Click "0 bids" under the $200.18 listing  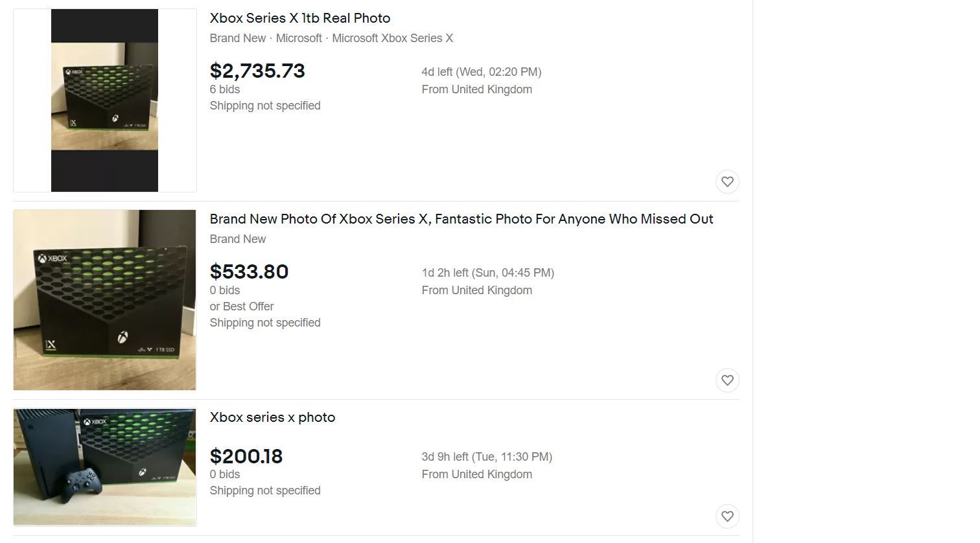point(224,474)
